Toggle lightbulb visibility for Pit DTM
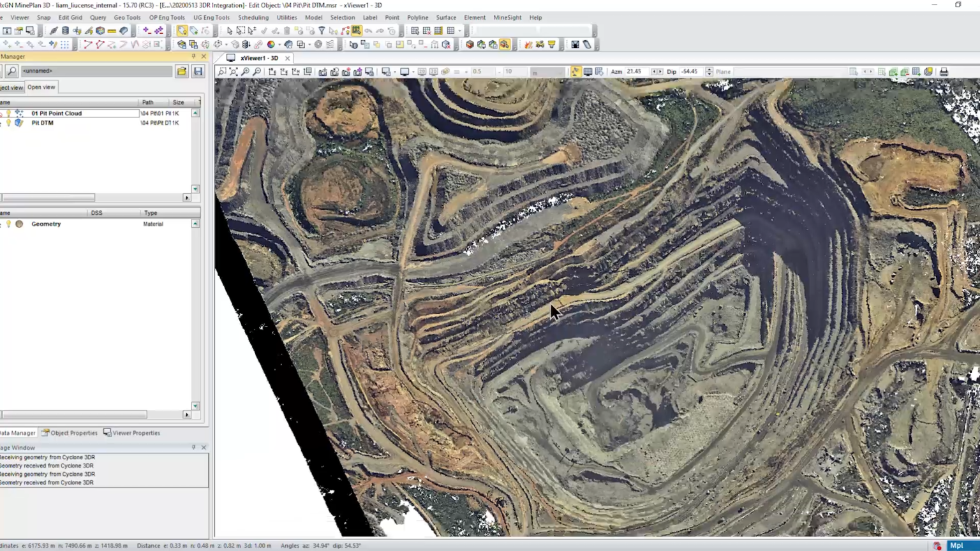Image resolution: width=980 pixels, height=551 pixels. [x=8, y=123]
